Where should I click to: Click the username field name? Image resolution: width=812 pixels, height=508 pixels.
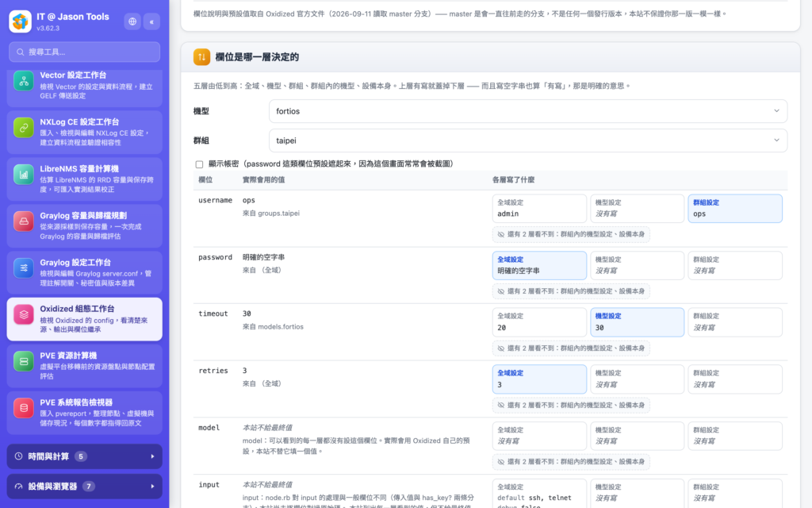click(x=216, y=200)
